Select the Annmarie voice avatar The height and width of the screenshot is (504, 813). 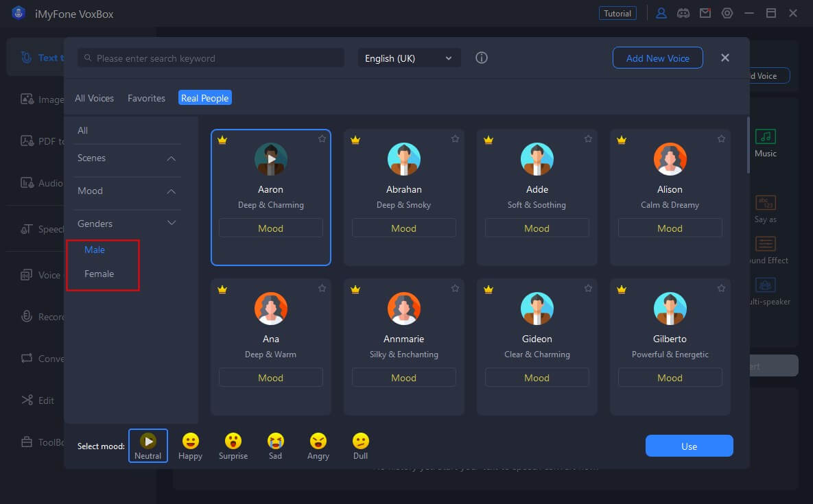[404, 309]
